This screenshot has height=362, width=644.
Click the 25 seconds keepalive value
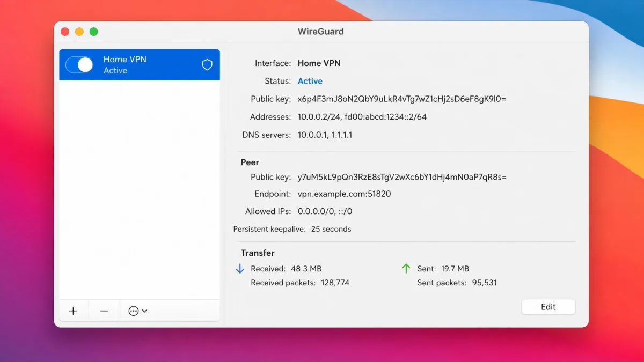click(331, 229)
